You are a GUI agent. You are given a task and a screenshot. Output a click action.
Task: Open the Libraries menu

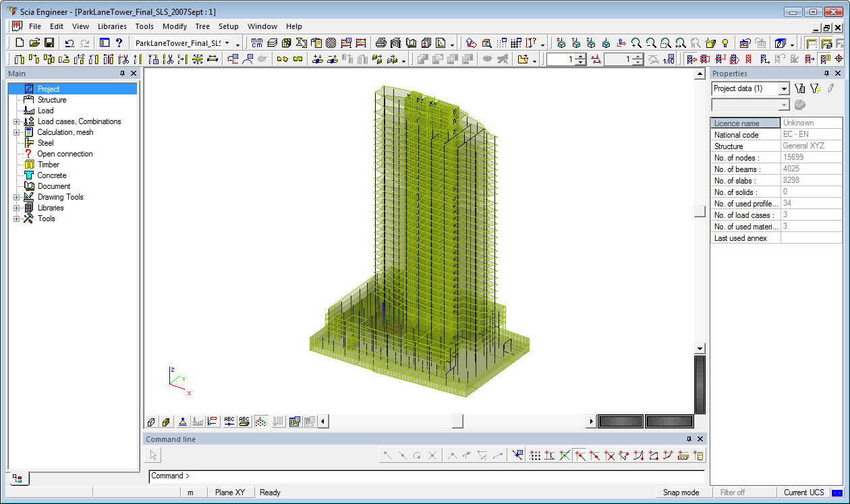[x=112, y=26]
